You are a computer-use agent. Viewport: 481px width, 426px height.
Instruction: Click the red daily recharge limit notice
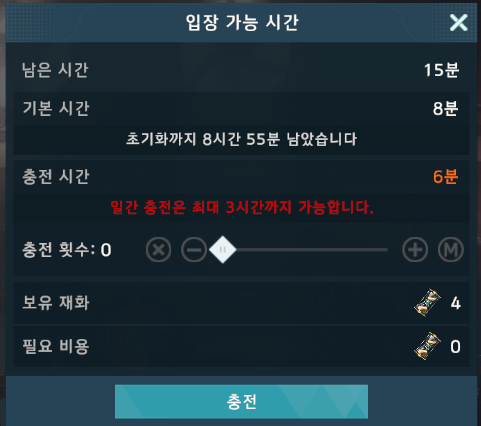pos(242,207)
